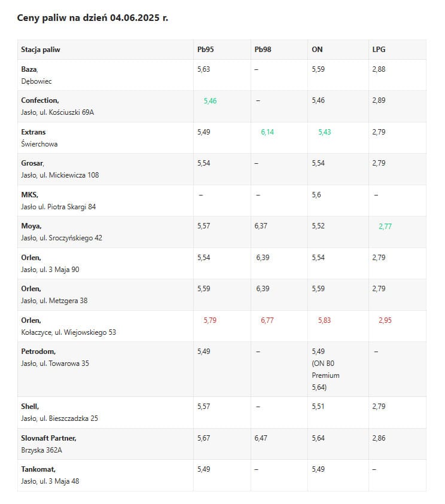Click the red LPG price 2,95

tap(385, 320)
